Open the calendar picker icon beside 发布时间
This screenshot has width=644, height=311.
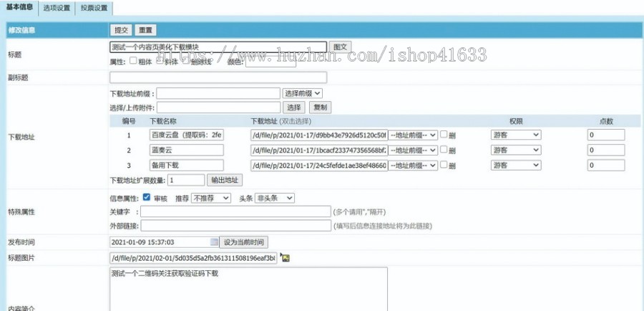[214, 242]
